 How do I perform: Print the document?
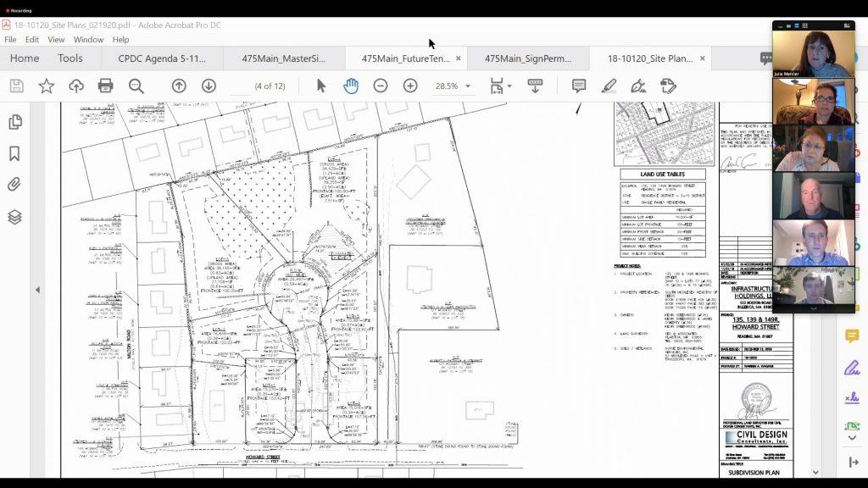106,86
